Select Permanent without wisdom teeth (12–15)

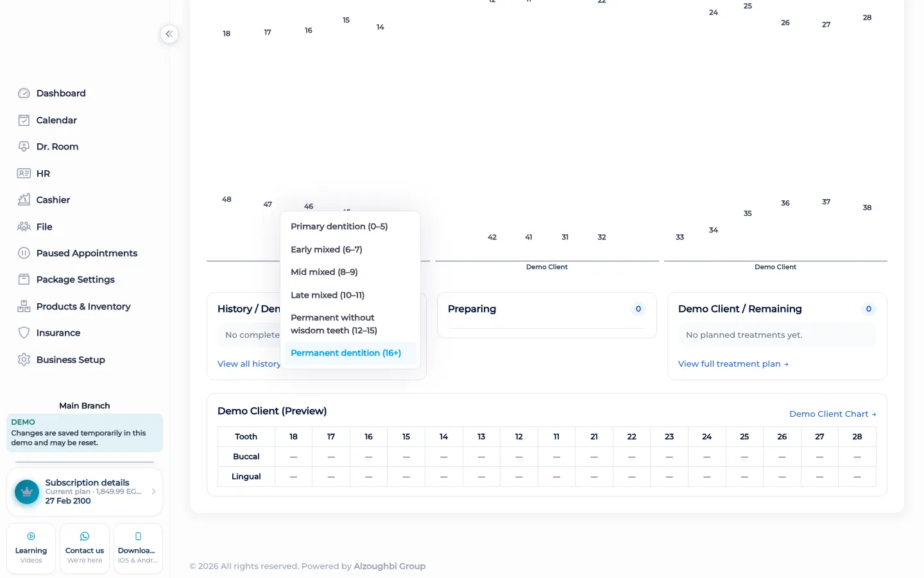pos(350,324)
